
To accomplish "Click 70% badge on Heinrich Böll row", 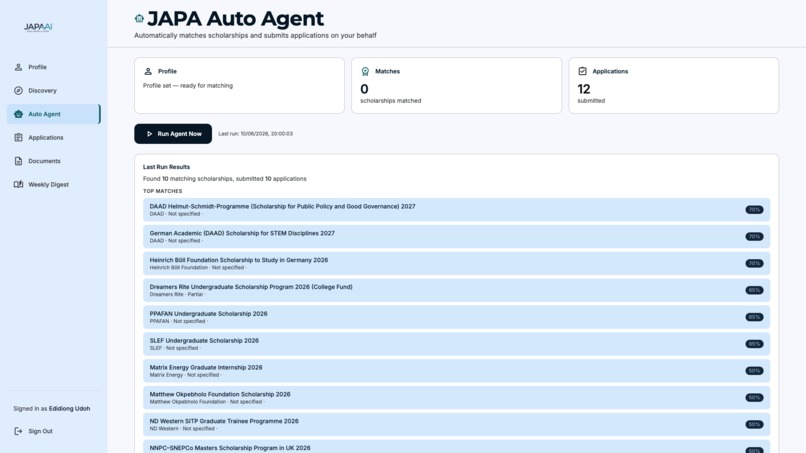I will 754,263.
